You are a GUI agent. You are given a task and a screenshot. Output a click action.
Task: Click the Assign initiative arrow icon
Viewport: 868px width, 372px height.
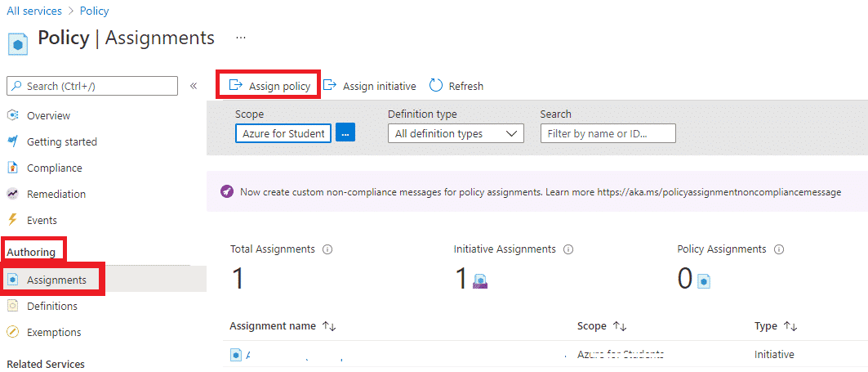(330, 85)
